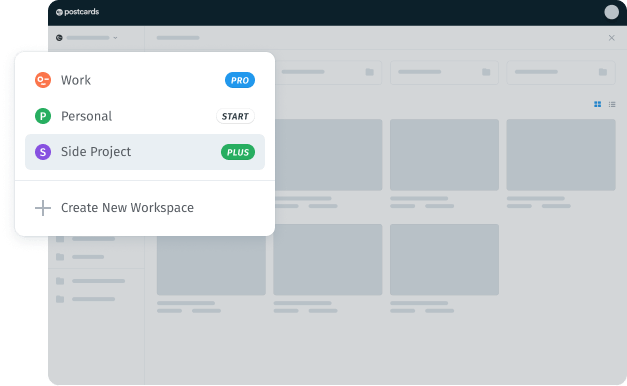Select the Work workspace
The width and height of the screenshot is (627, 386).
click(x=145, y=80)
